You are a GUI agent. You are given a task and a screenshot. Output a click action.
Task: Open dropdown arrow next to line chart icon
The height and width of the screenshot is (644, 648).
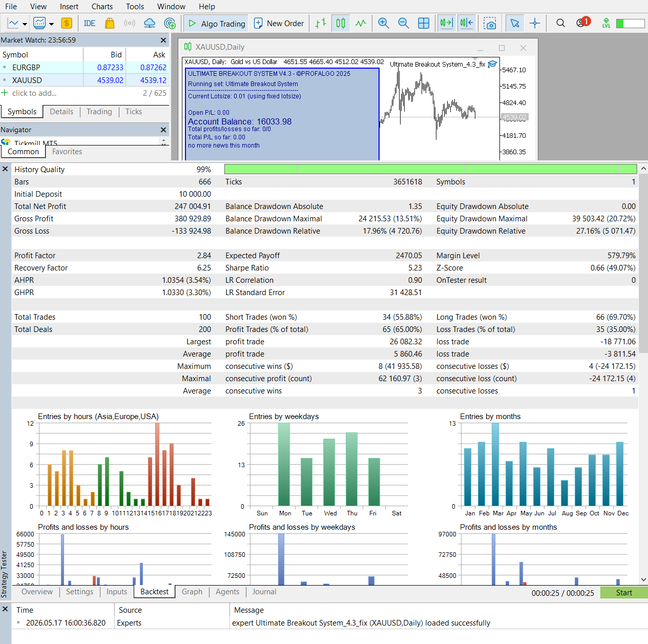(x=24, y=24)
